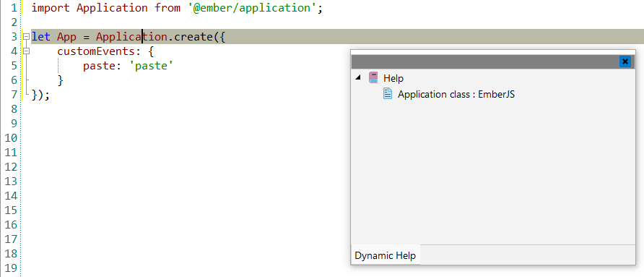Click the gray title bar of help panel
Image resolution: width=644 pixels, height=277 pixels.
click(485, 61)
